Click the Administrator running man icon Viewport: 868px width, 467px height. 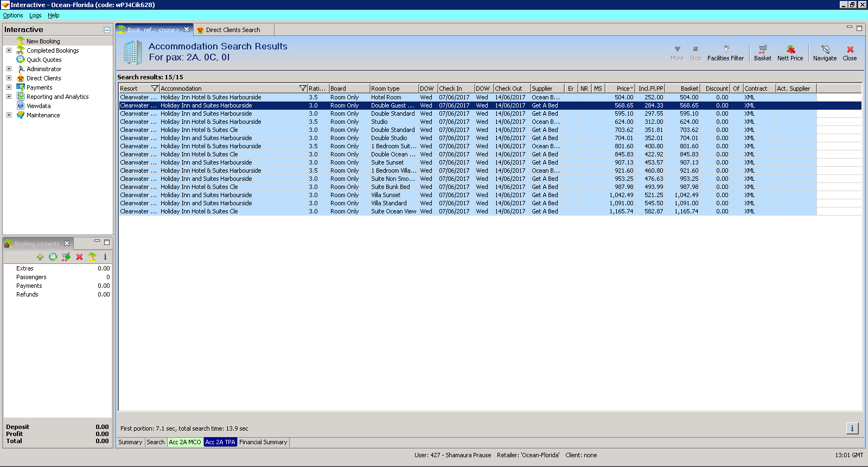pyautogui.click(x=21, y=69)
